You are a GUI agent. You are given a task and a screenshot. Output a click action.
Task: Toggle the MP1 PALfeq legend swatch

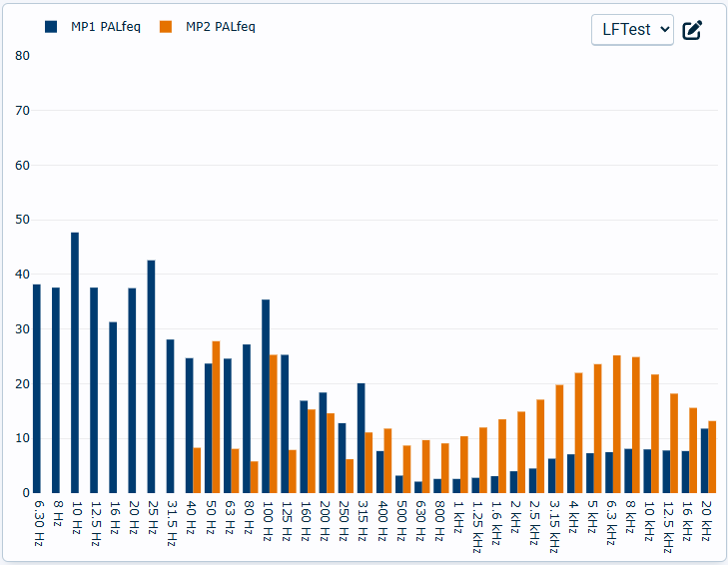(51, 27)
